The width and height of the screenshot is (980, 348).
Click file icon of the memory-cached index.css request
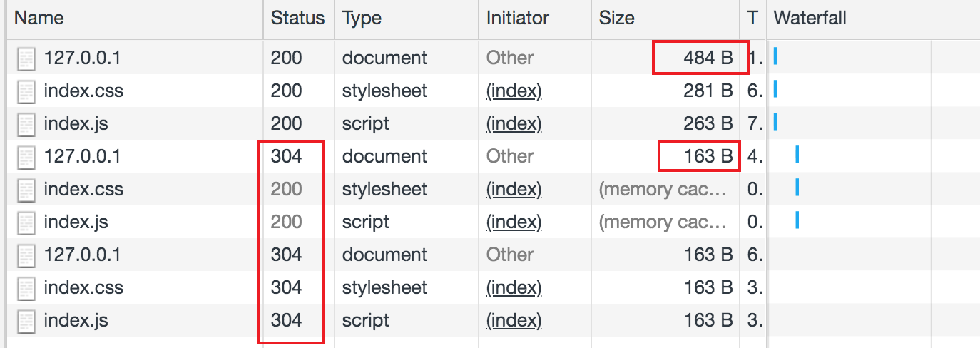tap(26, 190)
